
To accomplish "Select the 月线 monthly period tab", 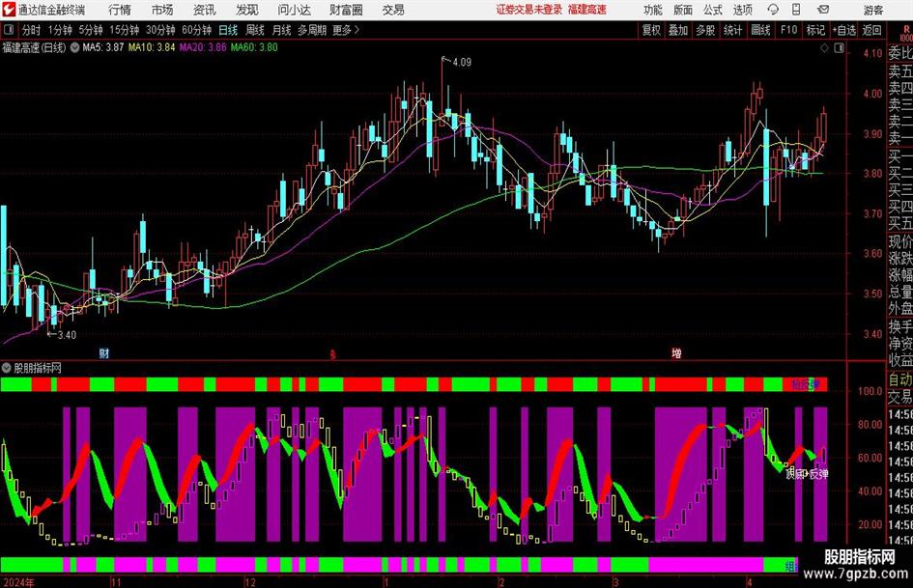I will [282, 30].
